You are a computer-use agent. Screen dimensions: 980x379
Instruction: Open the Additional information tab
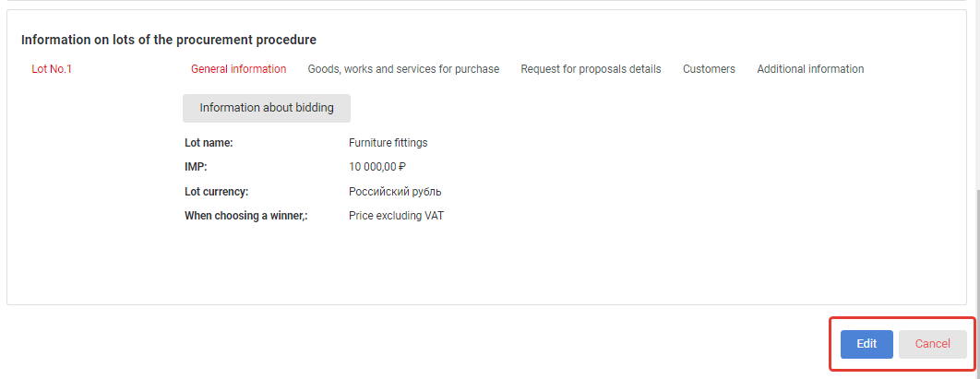810,69
